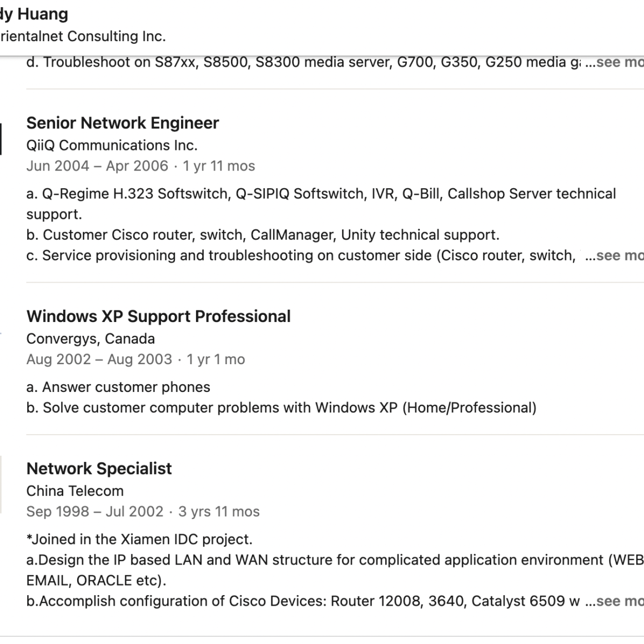This screenshot has height=644, width=644.
Task: Open the QiiQ Communications Inc. company name
Action: coord(112,145)
